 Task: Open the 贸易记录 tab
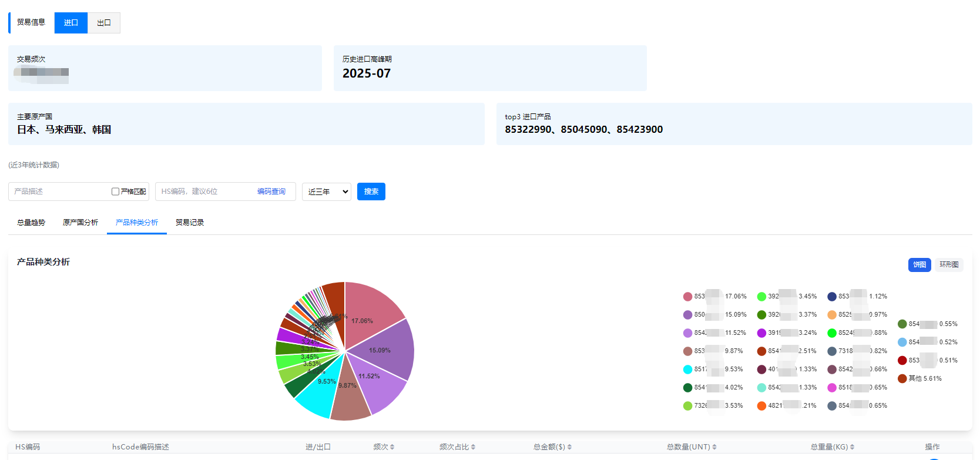(190, 223)
